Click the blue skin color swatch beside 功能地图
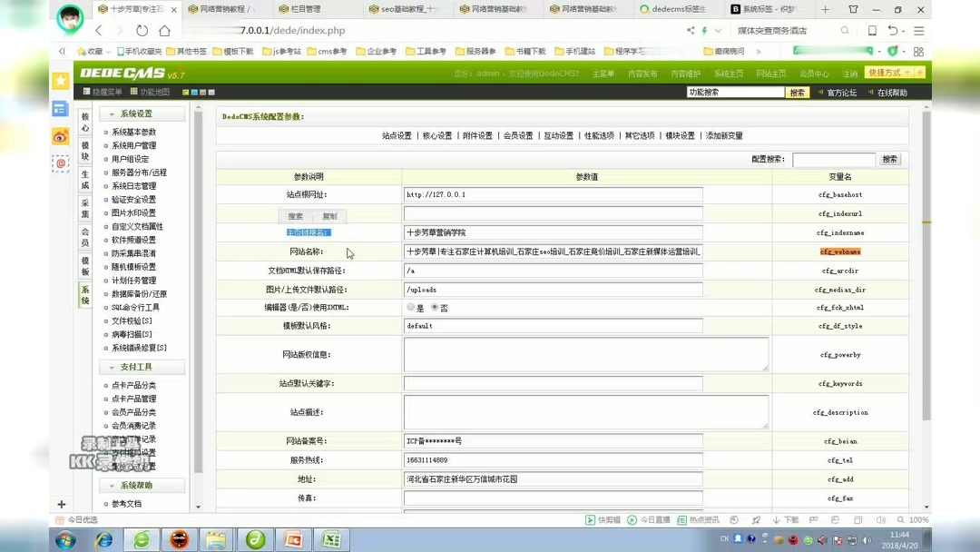Image resolution: width=980 pixels, height=552 pixels. pos(194,92)
